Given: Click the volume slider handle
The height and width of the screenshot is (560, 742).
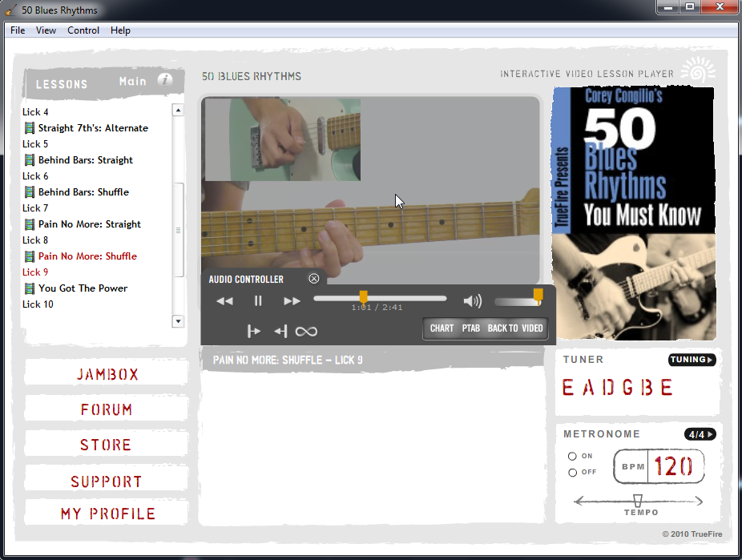Looking at the screenshot, I should pos(538,296).
